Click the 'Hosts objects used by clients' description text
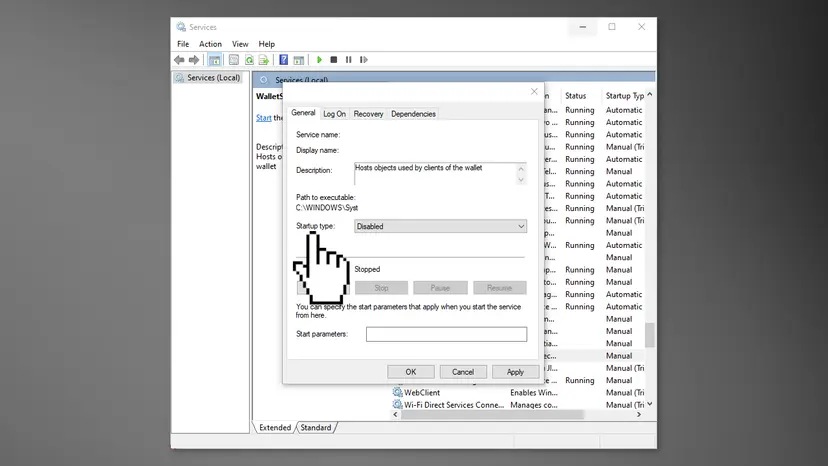The width and height of the screenshot is (828, 466). tap(418, 167)
